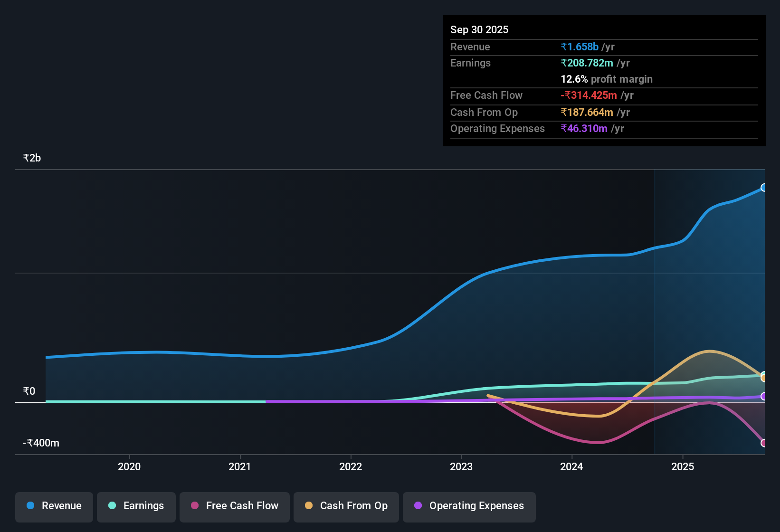Click the Operating Expenses legend button

(469, 506)
